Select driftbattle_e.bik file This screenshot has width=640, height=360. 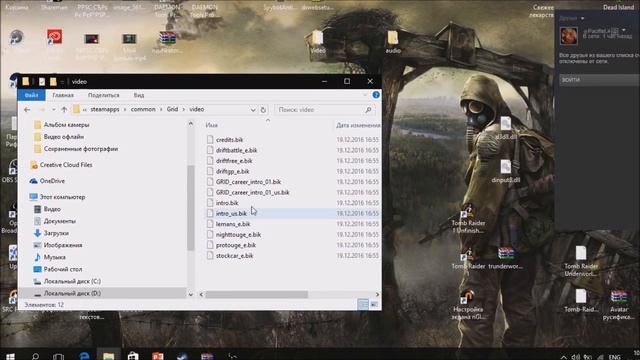236,150
